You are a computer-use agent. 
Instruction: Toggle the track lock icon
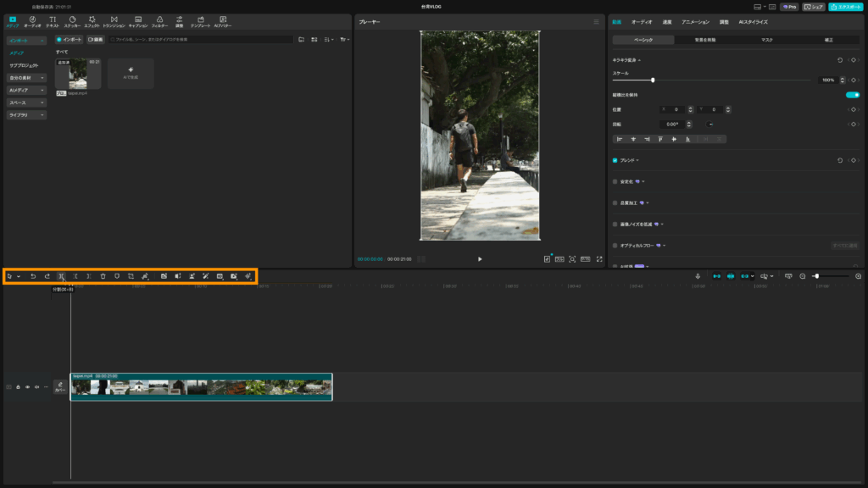tap(18, 387)
